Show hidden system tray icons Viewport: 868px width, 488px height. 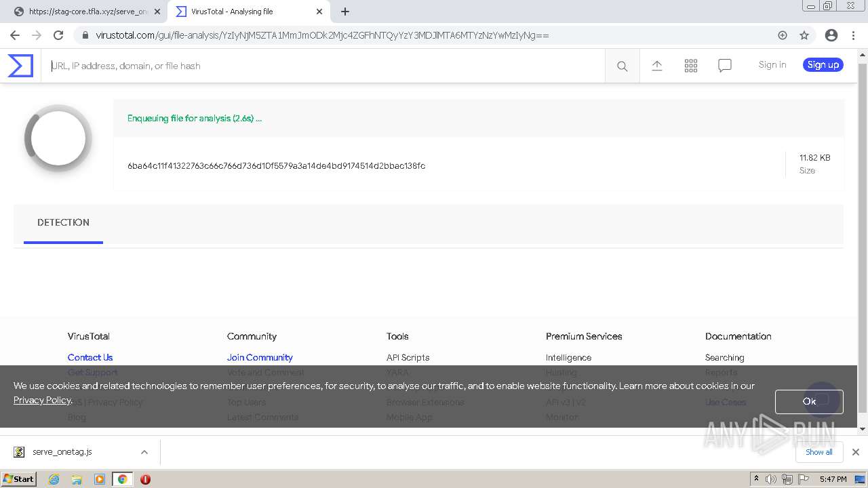click(x=756, y=479)
